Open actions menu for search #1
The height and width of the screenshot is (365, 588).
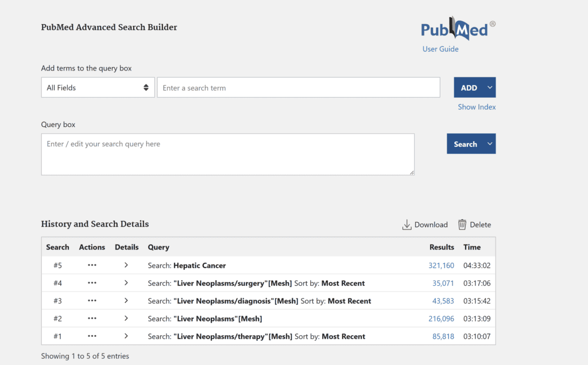(x=92, y=336)
